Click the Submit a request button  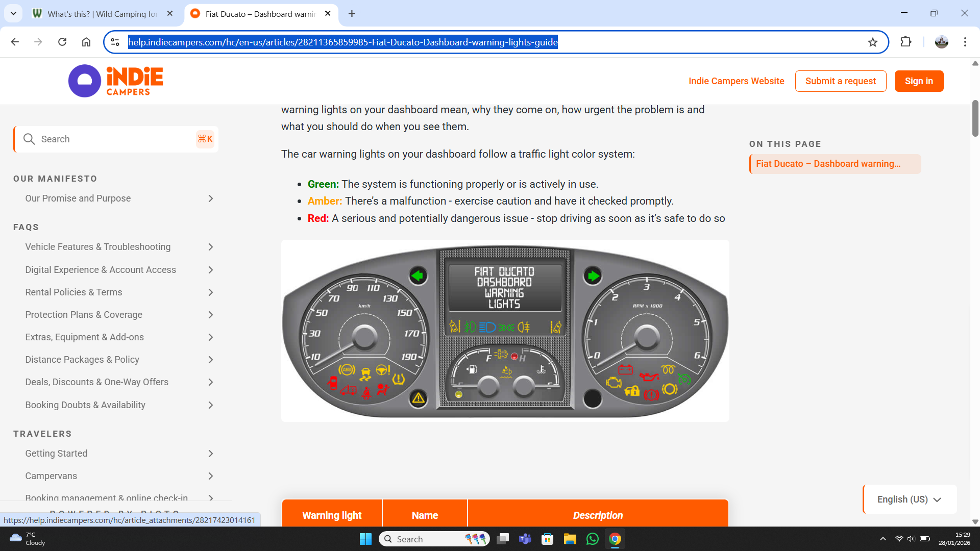click(840, 81)
